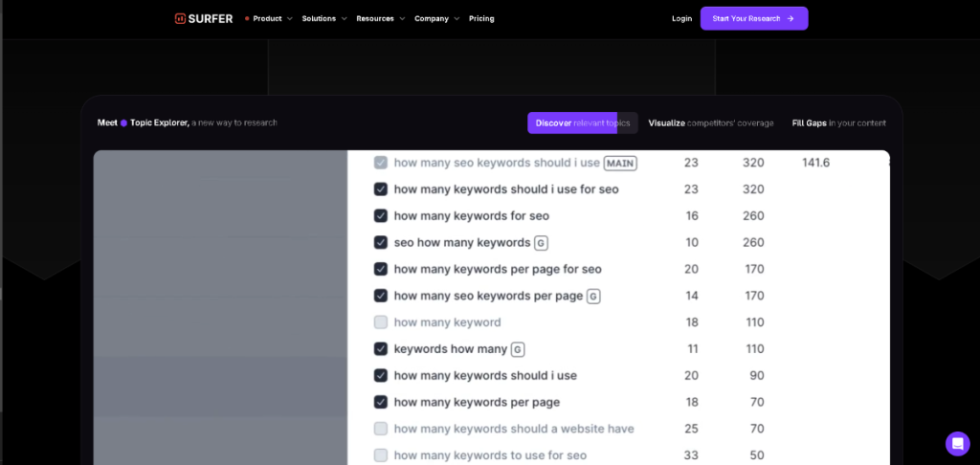The height and width of the screenshot is (465, 980).
Task: Open the Product menu
Action: coord(269,19)
